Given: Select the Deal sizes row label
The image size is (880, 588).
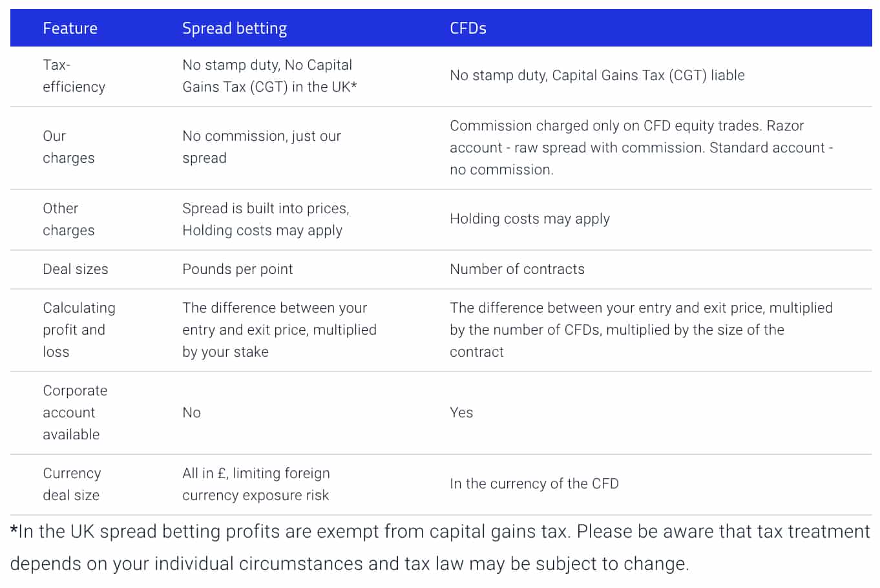Looking at the screenshot, I should 75,269.
